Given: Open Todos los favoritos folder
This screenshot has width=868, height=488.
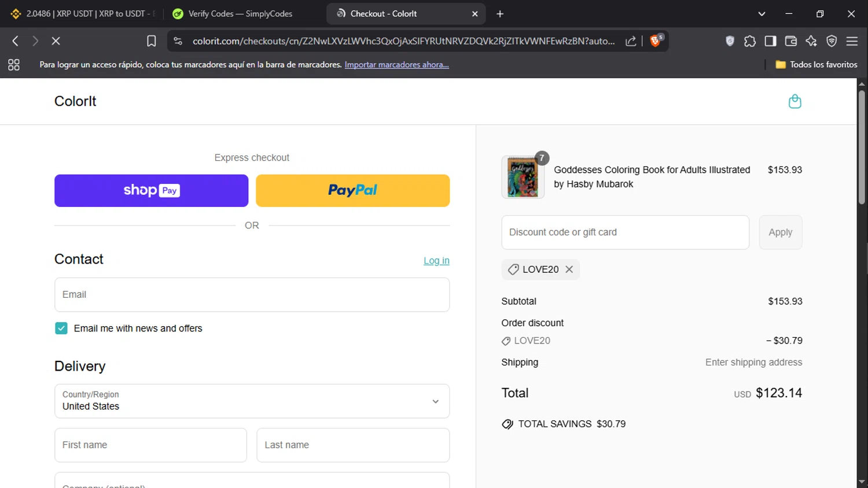Looking at the screenshot, I should [x=816, y=65].
